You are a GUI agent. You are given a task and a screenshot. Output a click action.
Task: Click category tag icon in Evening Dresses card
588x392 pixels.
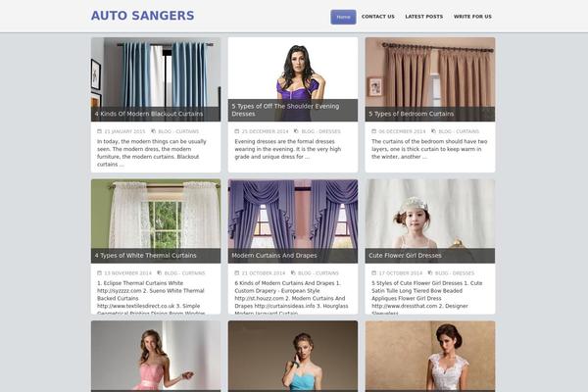pyautogui.click(x=296, y=131)
